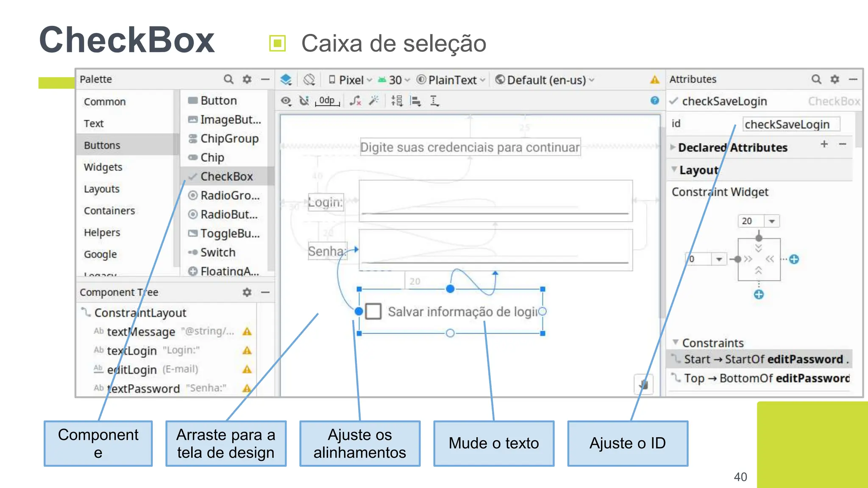Screen dimensions: 868x488
Task: Select Text palette category
Action: 94,123
